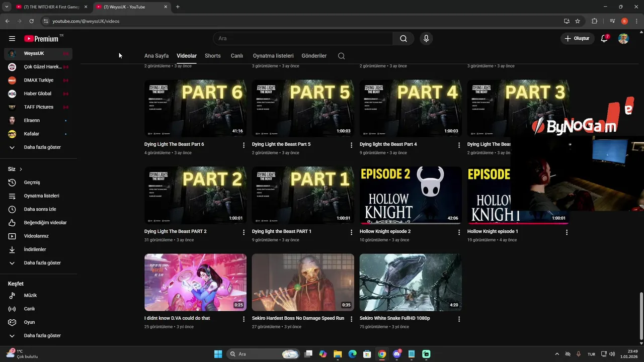The image size is (644, 362).
Task: Open Videolarınız in sidebar
Action: pos(38,236)
